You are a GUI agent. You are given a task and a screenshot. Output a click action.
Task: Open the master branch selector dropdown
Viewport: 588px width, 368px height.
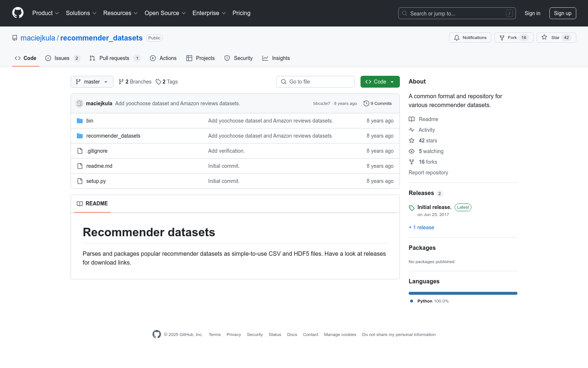[92, 82]
